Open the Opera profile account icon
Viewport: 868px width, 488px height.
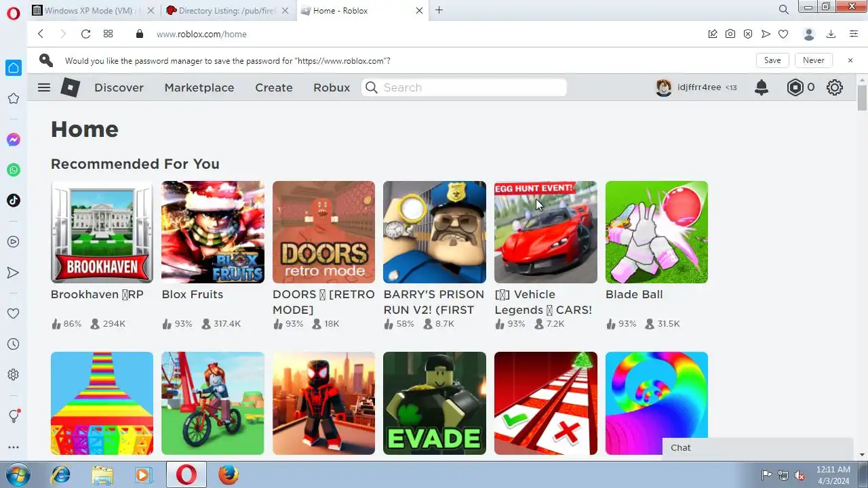808,34
